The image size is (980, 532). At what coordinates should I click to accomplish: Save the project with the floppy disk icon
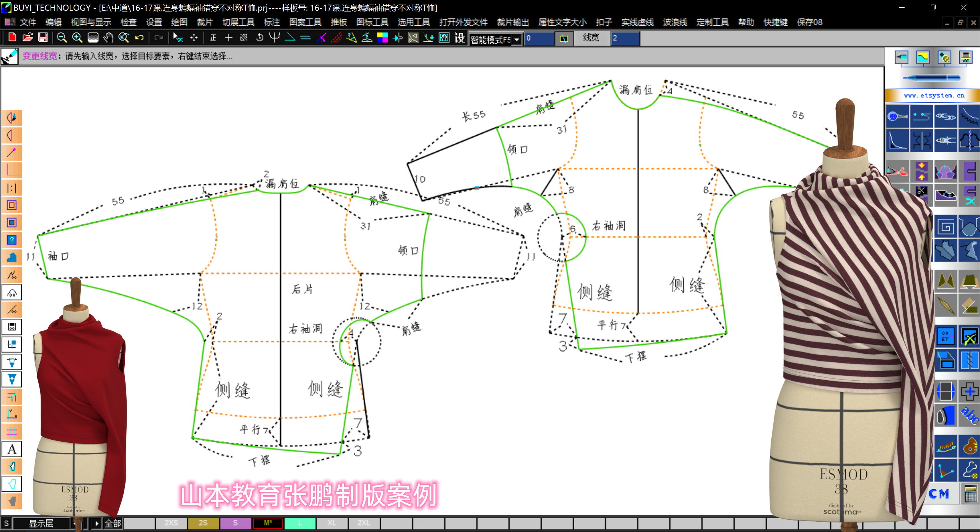click(x=43, y=38)
